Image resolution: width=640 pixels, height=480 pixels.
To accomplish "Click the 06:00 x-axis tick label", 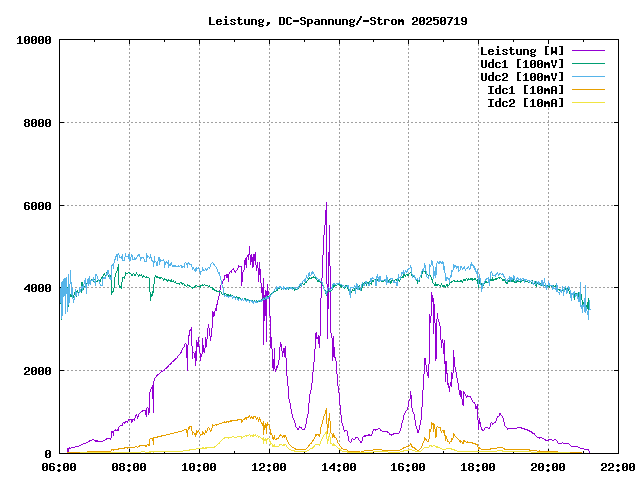I will (x=60, y=467).
